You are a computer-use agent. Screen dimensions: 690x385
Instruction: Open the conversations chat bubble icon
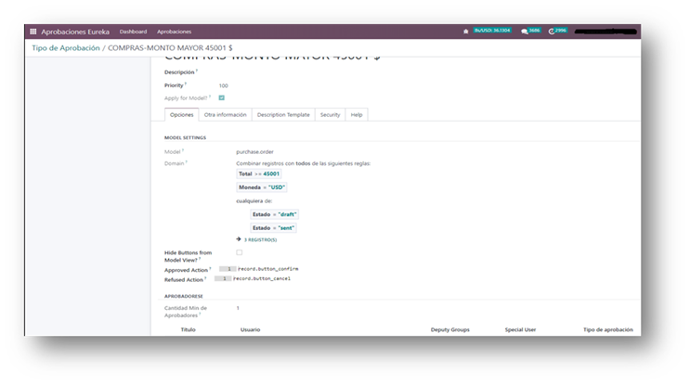click(524, 31)
